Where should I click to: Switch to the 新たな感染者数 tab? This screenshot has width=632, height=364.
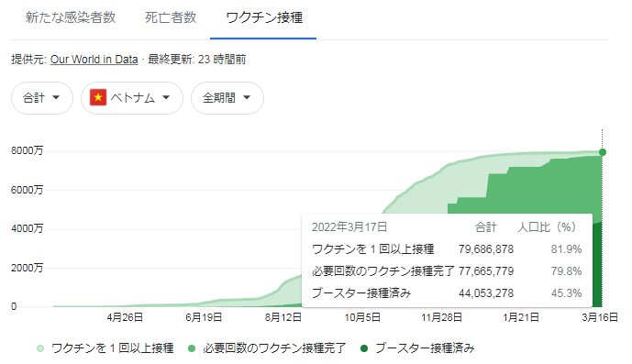click(71, 17)
